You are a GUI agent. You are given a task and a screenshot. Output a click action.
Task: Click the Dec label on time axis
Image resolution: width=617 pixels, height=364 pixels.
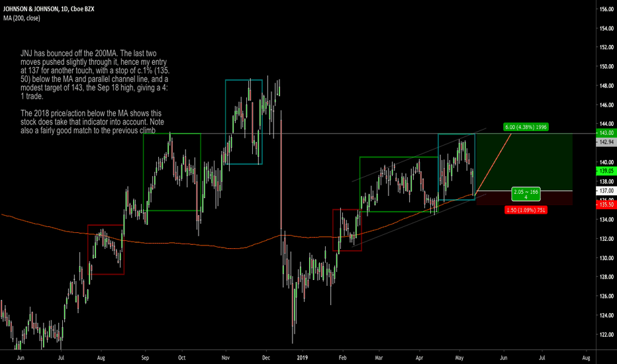pyautogui.click(x=266, y=358)
